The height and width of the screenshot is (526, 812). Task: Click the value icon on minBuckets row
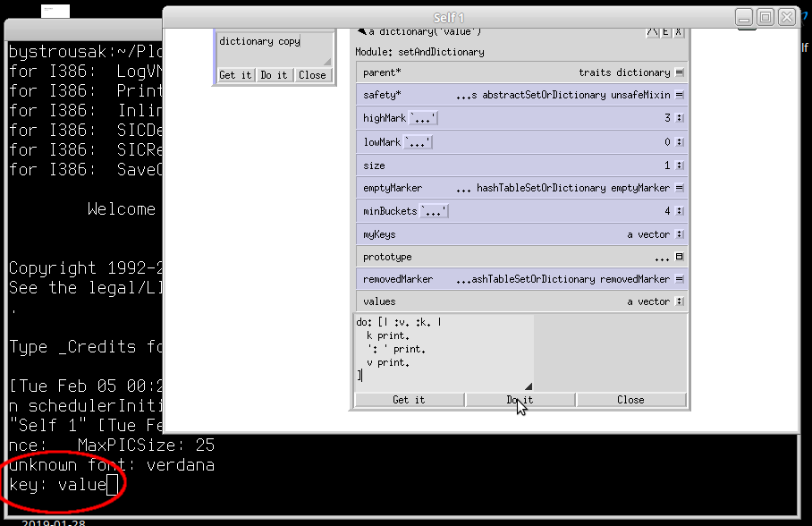[680, 211]
